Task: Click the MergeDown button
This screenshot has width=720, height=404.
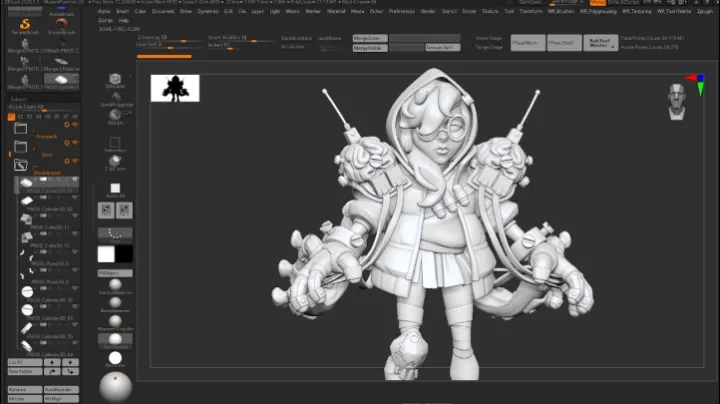Action: click(370, 38)
